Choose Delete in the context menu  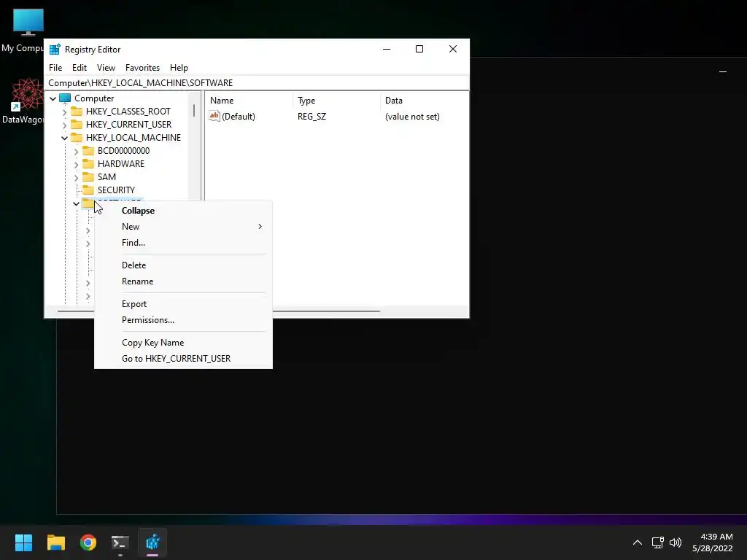tap(183, 265)
